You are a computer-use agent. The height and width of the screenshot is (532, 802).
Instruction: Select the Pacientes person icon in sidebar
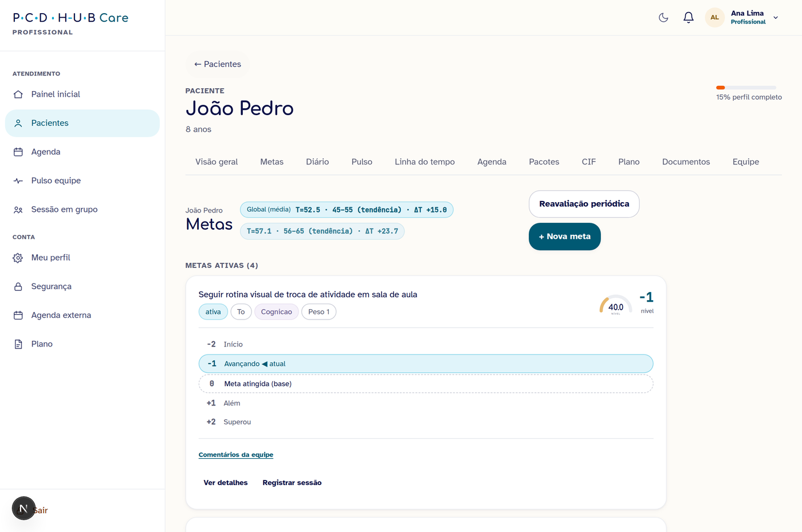[x=18, y=123]
